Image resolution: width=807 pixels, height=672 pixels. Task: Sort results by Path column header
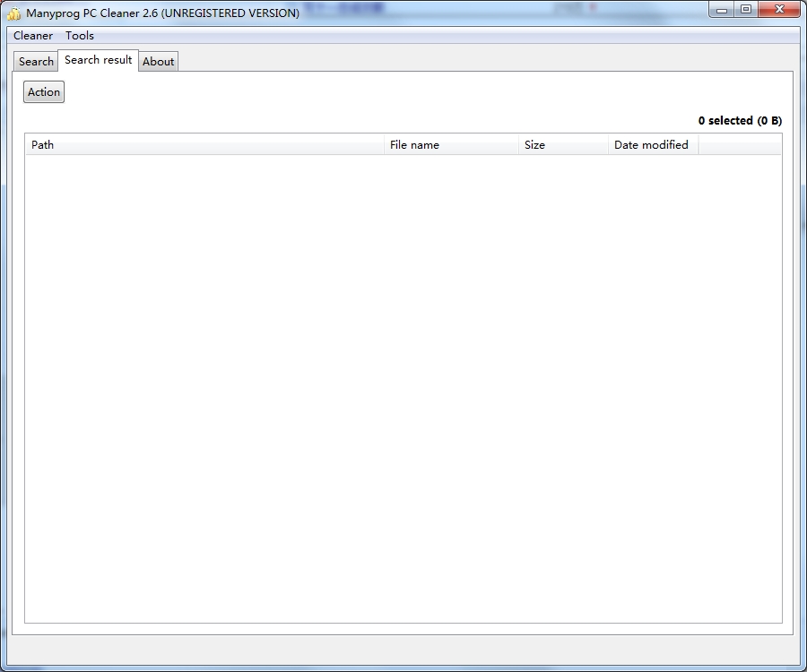tap(204, 145)
